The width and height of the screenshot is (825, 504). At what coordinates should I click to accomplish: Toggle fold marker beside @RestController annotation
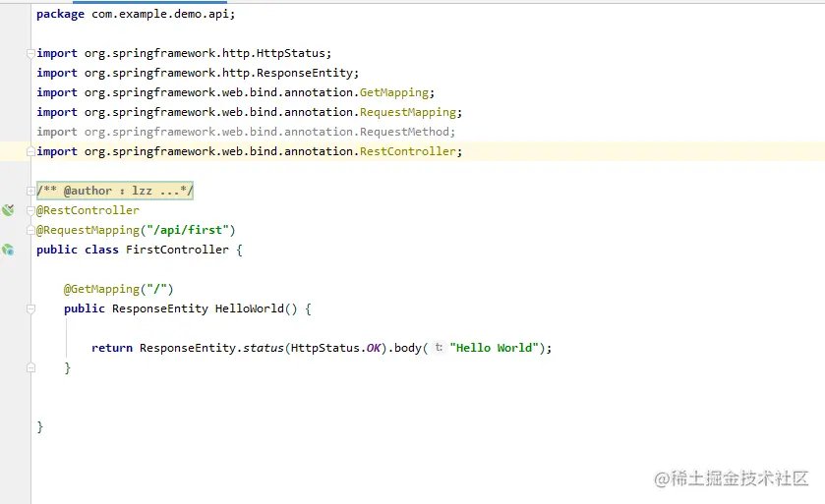30,210
